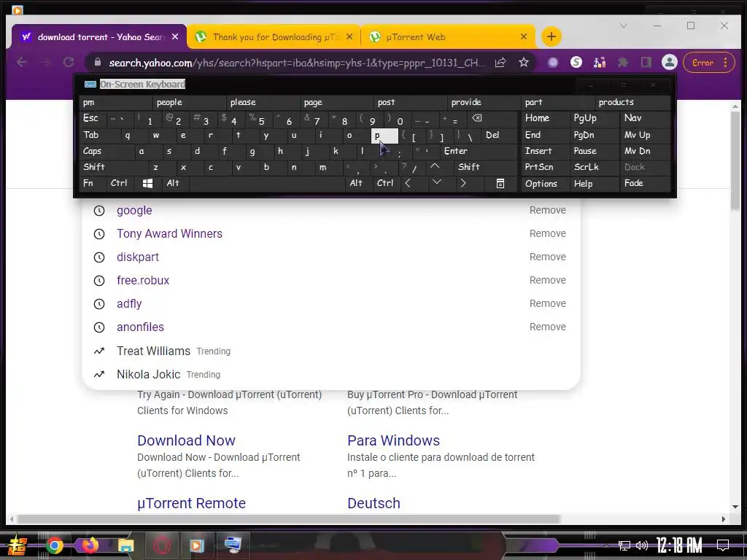Viewport: 747px width, 560px height.
Task: Close the µTorrent Web tab
Action: click(x=524, y=36)
